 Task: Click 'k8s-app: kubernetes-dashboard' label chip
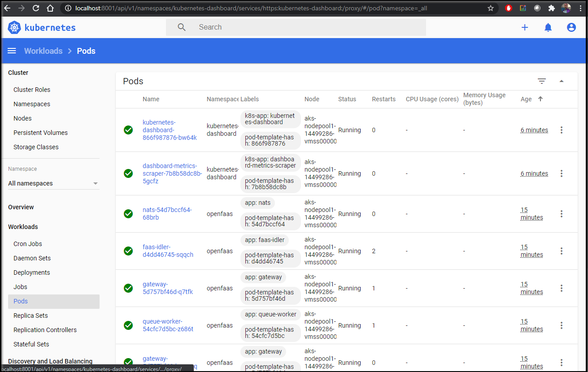click(x=270, y=119)
